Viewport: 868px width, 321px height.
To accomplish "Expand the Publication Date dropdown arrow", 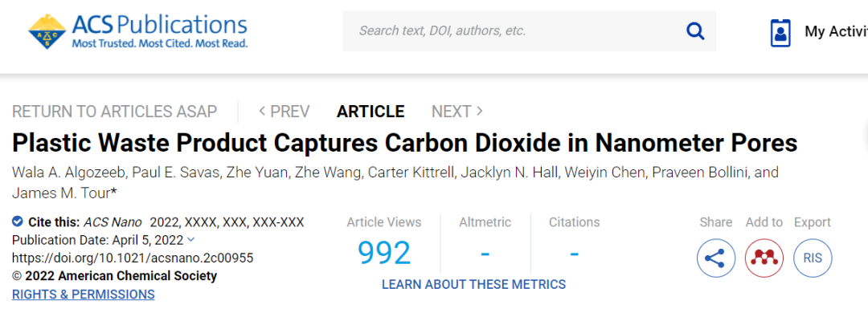I will 190,240.
